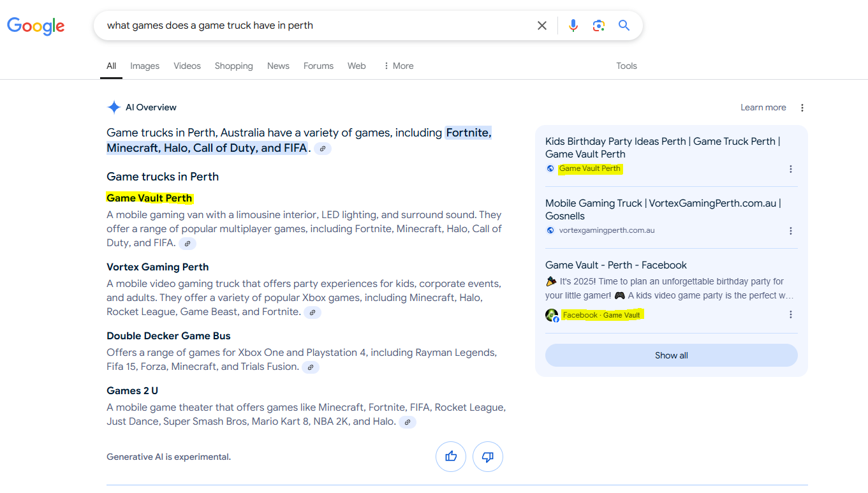868x493 pixels.
Task: Click the Facebook post snippet starting "It's 2025!"
Action: click(670, 288)
